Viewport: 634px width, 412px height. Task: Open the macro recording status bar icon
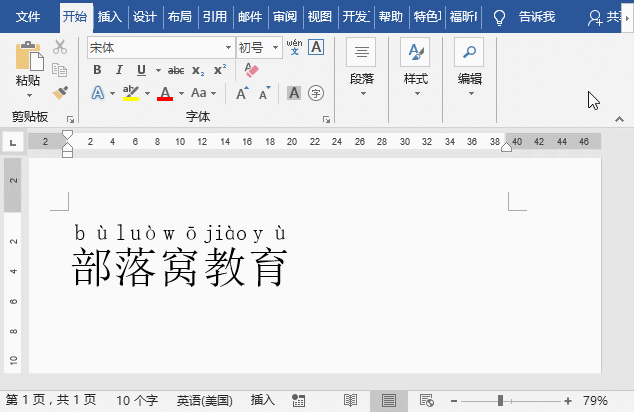tap(298, 401)
